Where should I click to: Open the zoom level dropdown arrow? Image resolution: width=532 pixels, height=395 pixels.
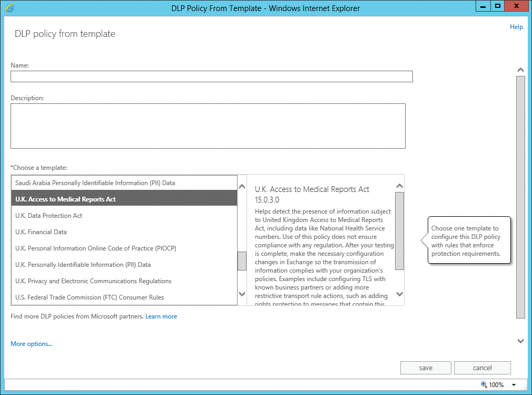[514, 385]
